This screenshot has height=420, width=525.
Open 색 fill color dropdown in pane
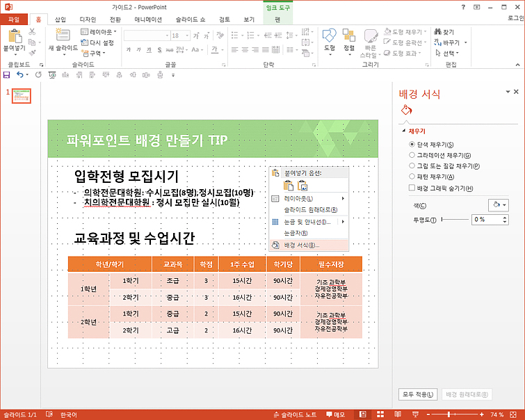(498, 204)
